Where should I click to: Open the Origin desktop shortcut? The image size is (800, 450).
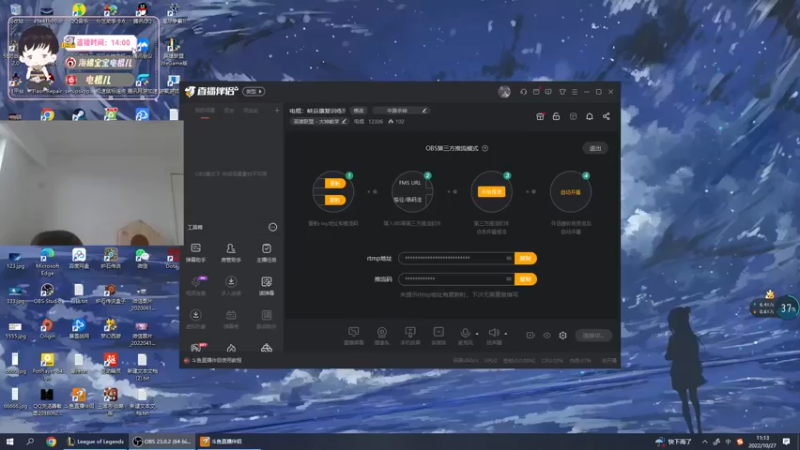47,329
